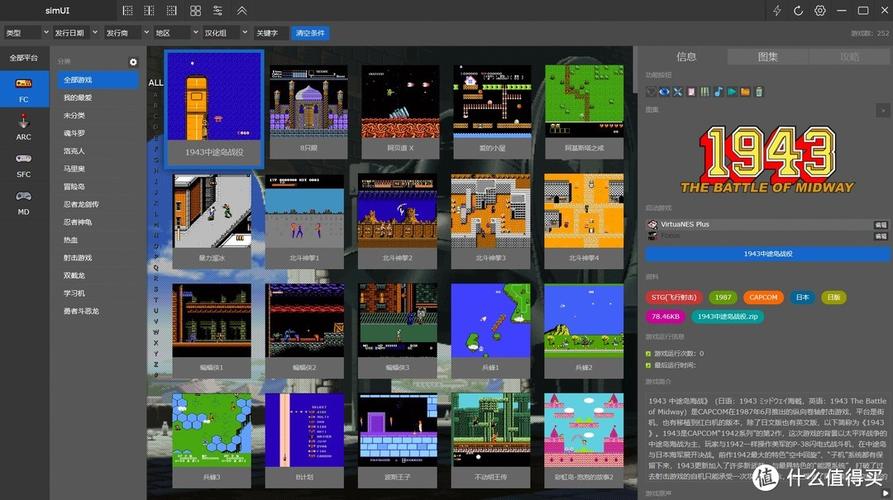Click the lightning bolt icon in the title bar

click(x=777, y=11)
